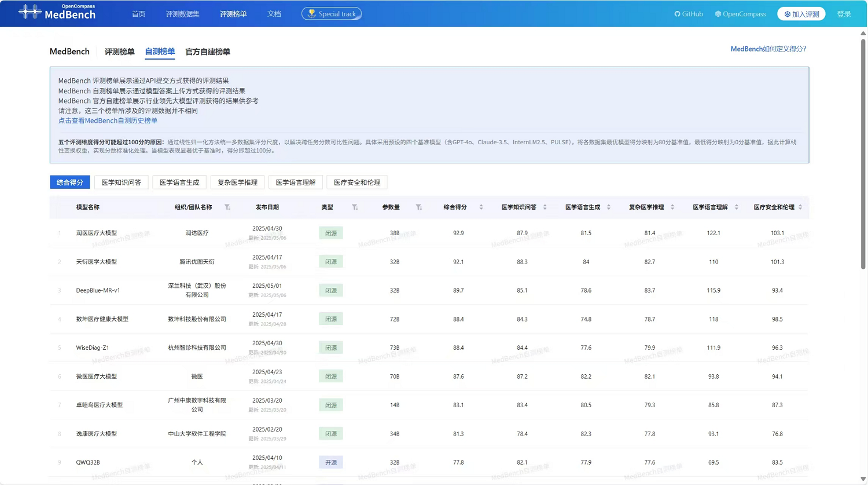Sort by 医疗安全和伦理 column arrows

800,207
